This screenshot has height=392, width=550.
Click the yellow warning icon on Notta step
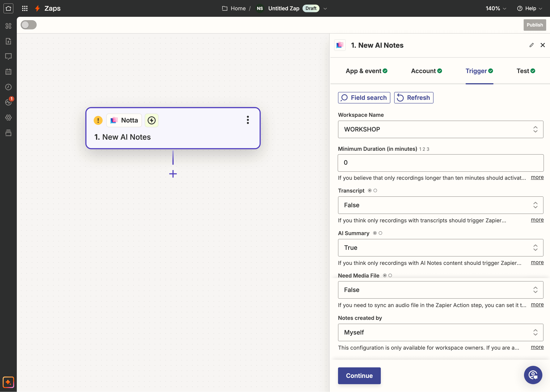point(98,120)
